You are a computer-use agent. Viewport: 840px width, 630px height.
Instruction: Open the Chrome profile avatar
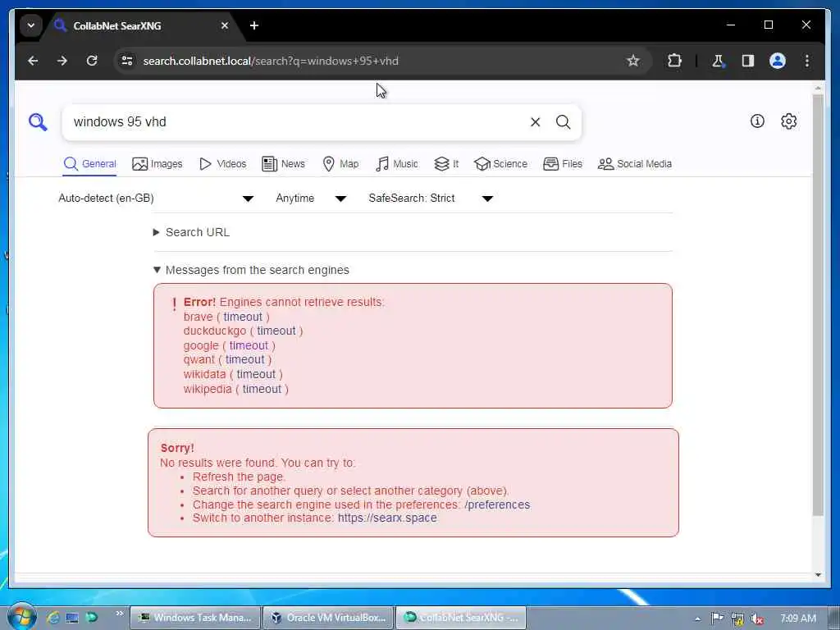(x=778, y=61)
